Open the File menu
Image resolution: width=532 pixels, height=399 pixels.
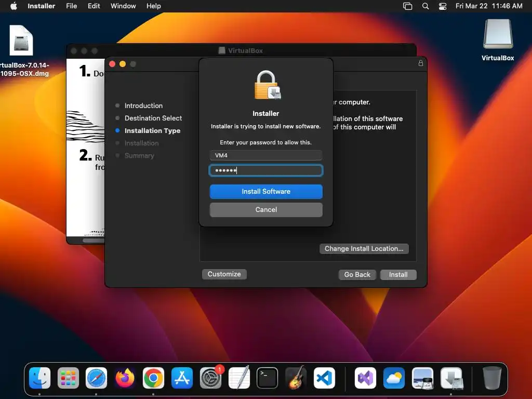[71, 6]
